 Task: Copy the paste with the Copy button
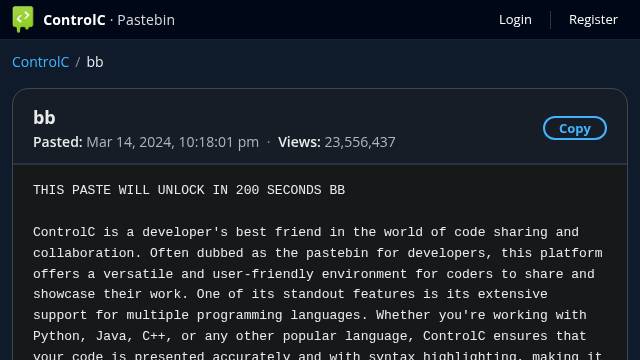tap(575, 128)
